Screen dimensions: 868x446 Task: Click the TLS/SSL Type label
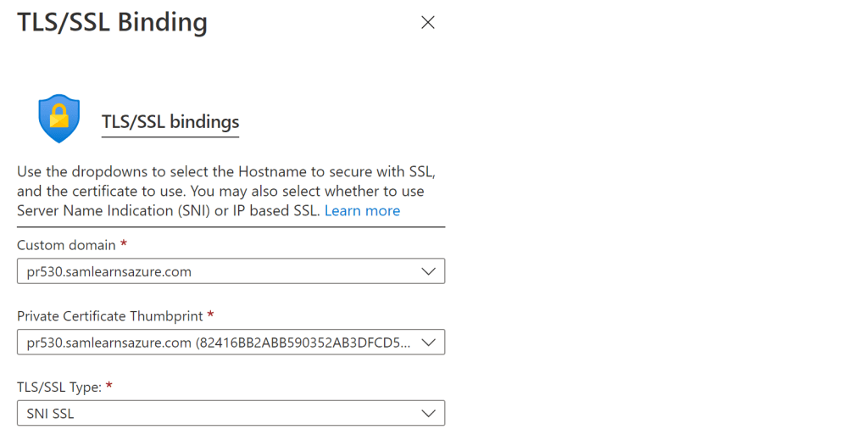[58, 387]
